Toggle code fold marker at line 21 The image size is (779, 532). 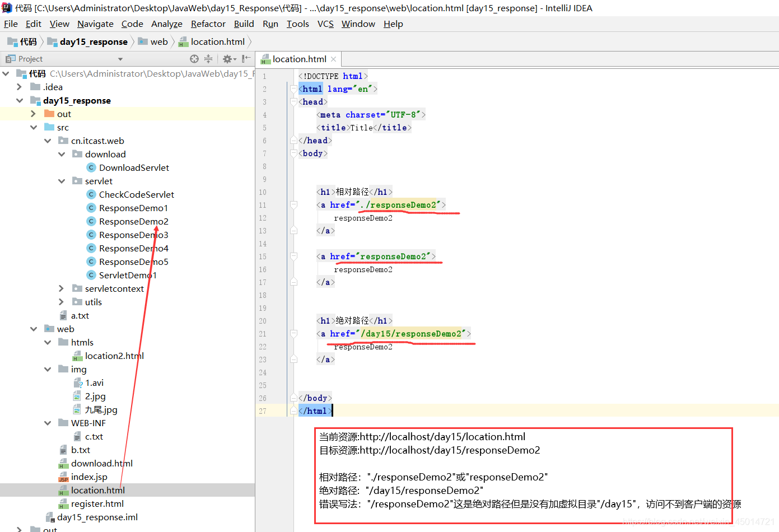[293, 334]
